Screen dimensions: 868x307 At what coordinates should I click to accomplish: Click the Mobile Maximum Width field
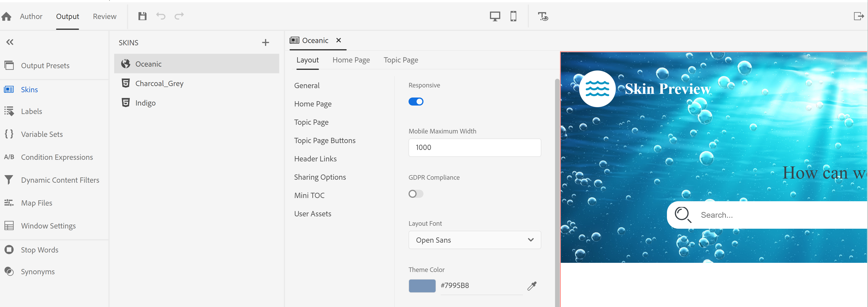click(474, 147)
